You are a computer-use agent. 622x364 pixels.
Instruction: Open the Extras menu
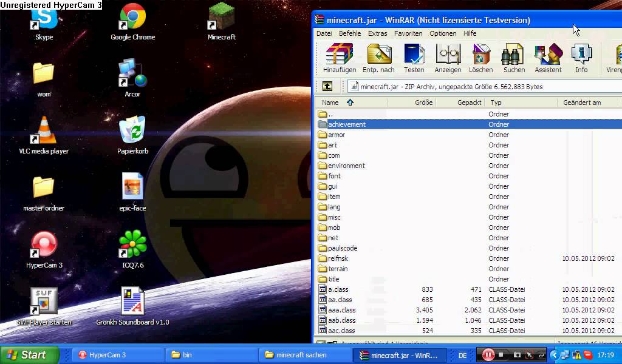click(x=377, y=33)
